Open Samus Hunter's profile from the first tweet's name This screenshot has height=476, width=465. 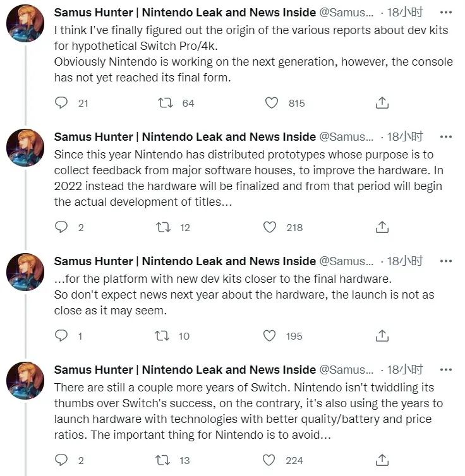pos(184,12)
